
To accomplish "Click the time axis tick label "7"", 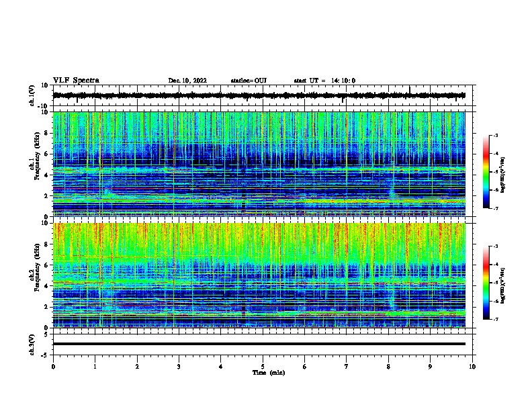I will pos(347,367).
